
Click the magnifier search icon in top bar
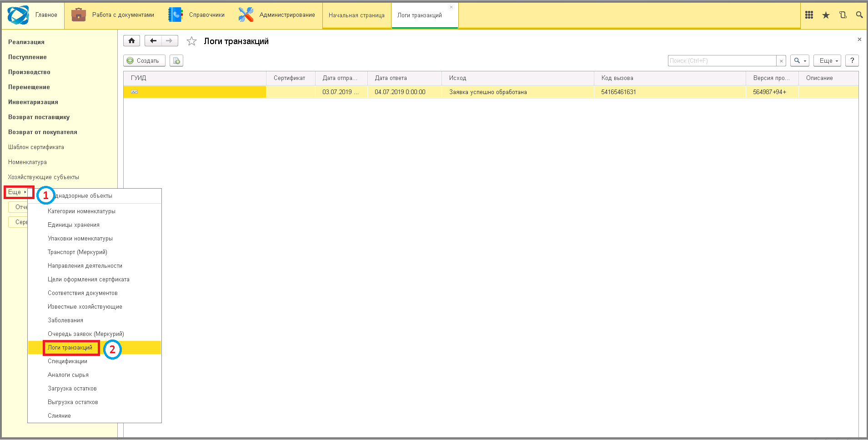(x=859, y=15)
